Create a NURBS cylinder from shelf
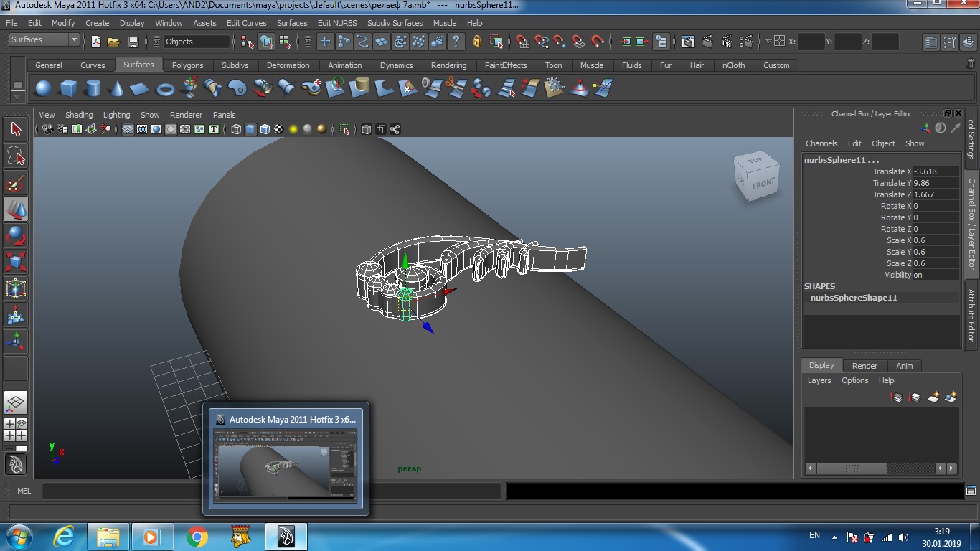The image size is (980, 551). click(93, 88)
